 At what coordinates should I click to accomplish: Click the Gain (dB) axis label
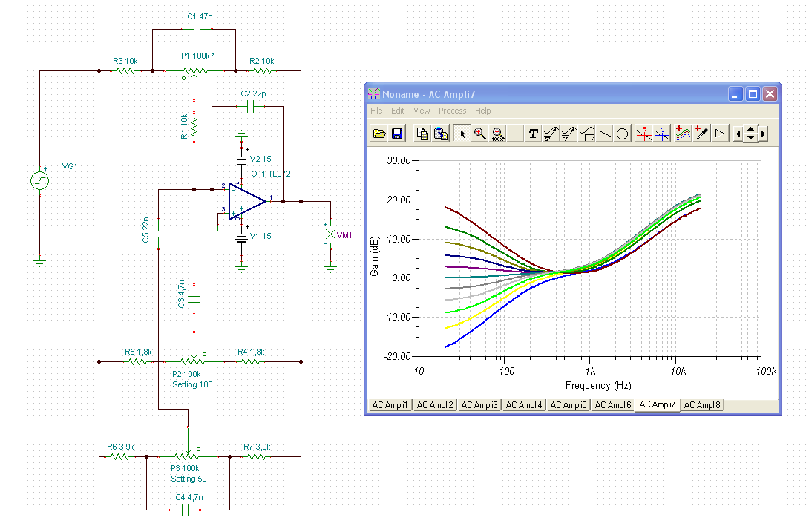point(374,256)
